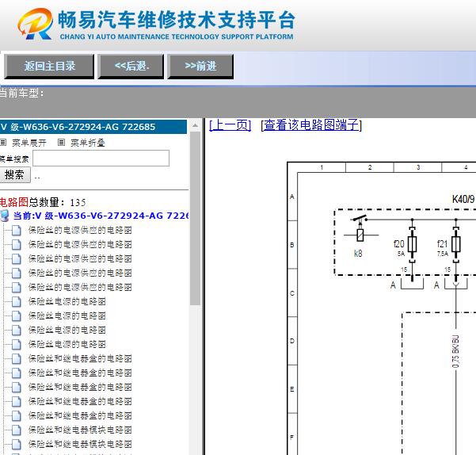476x455 pixels.
Task: Go forward with the >>前进 button
Action: pyautogui.click(x=200, y=67)
